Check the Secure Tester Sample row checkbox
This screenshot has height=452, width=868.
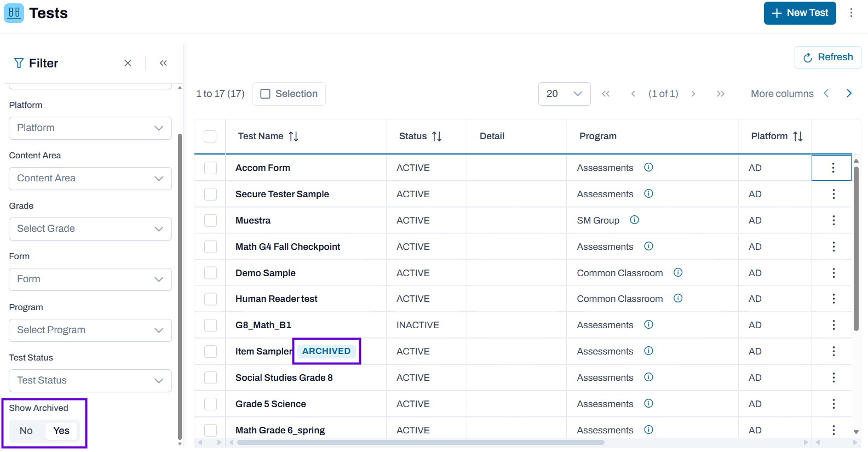pos(210,194)
